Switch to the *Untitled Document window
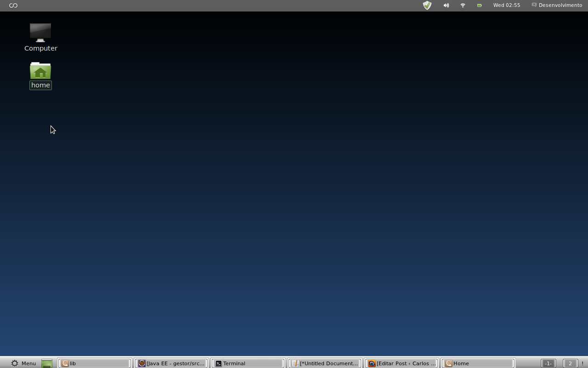Screen dimensions: 588x368 pos(325,363)
